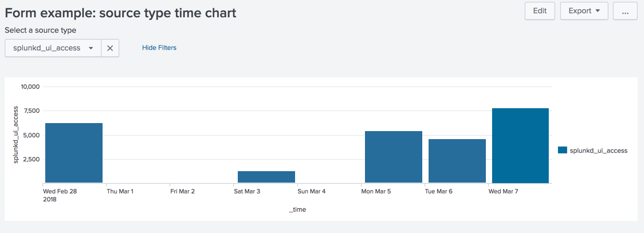Clear the source type selection with X
Viewport: 644px width, 233px height.
tap(110, 48)
